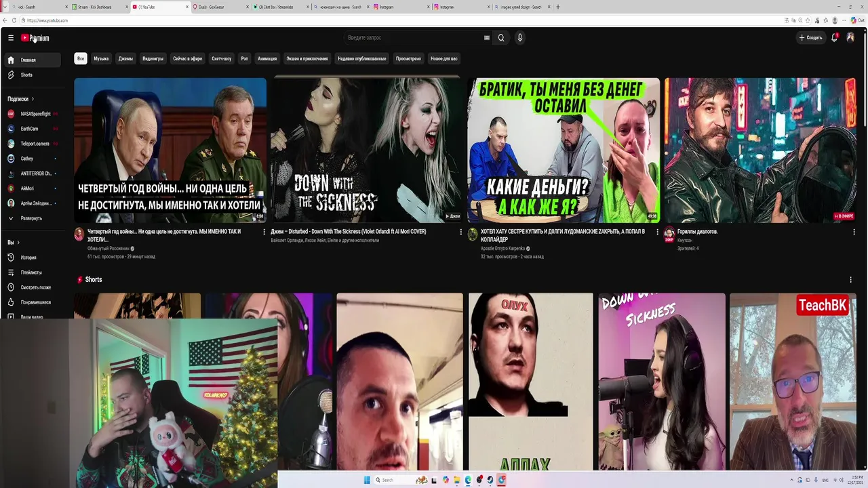Select Новое для вас chip
Screen dimensions: 868x488
click(x=444, y=59)
